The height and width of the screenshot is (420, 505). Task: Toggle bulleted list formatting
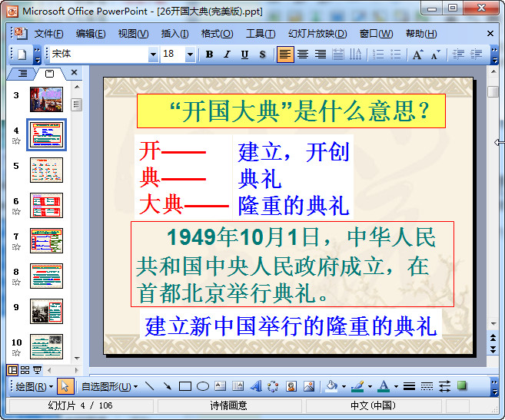[396, 54]
